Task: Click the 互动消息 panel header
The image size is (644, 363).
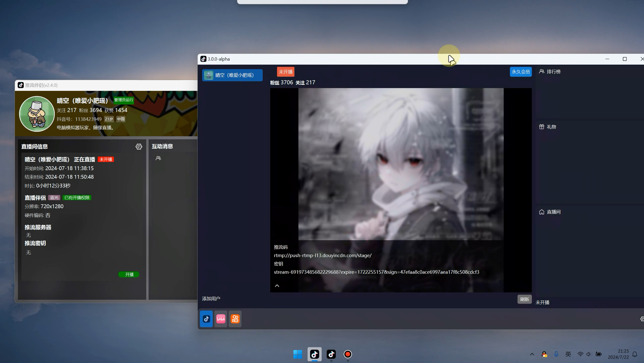Action: click(x=162, y=146)
